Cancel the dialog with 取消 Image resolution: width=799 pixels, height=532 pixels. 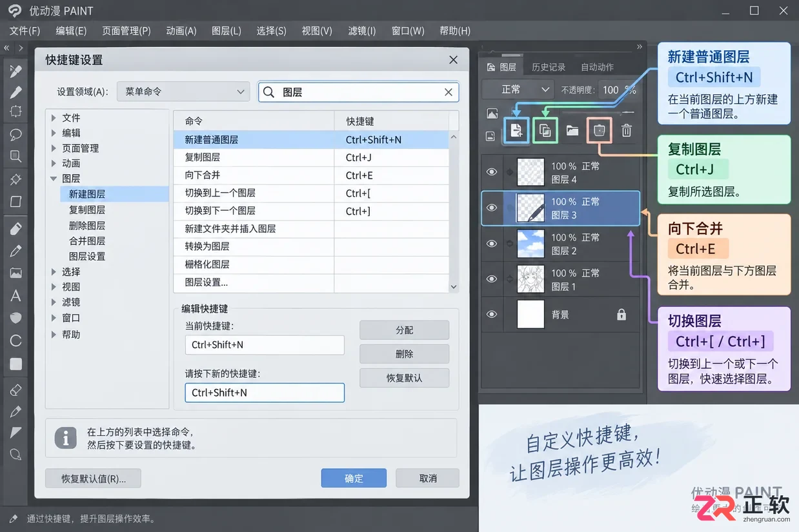tap(428, 478)
